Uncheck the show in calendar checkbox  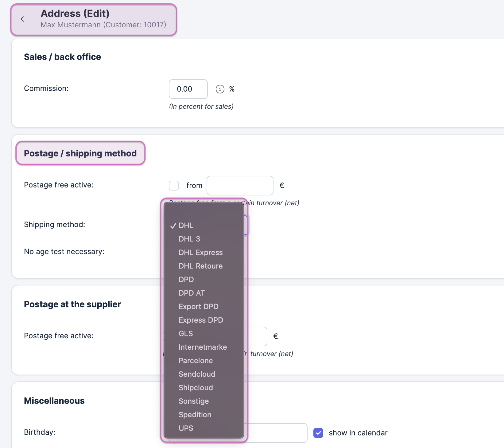318,433
